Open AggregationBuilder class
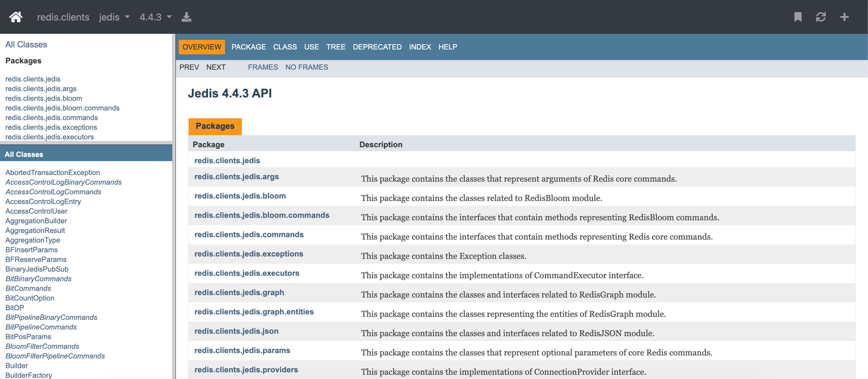The image size is (868, 379). click(x=36, y=221)
